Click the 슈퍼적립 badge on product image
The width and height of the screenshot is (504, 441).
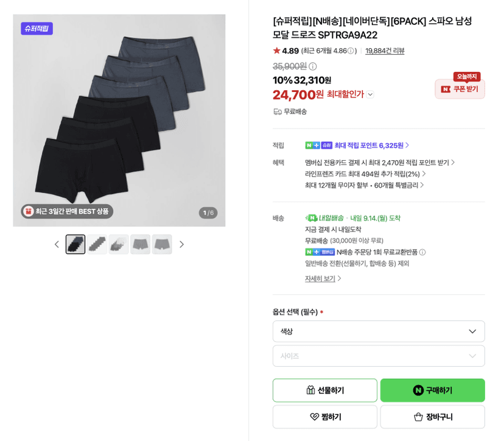pos(37,29)
